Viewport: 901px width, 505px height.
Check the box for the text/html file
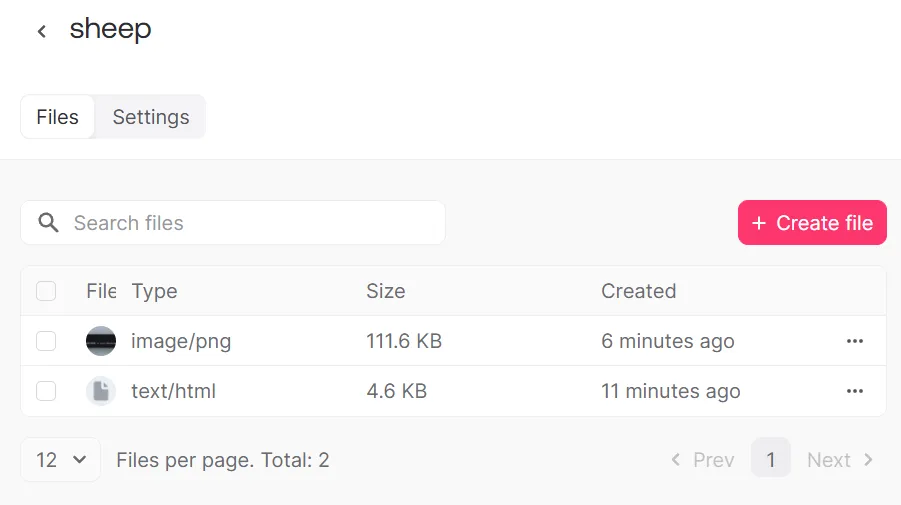(x=46, y=391)
